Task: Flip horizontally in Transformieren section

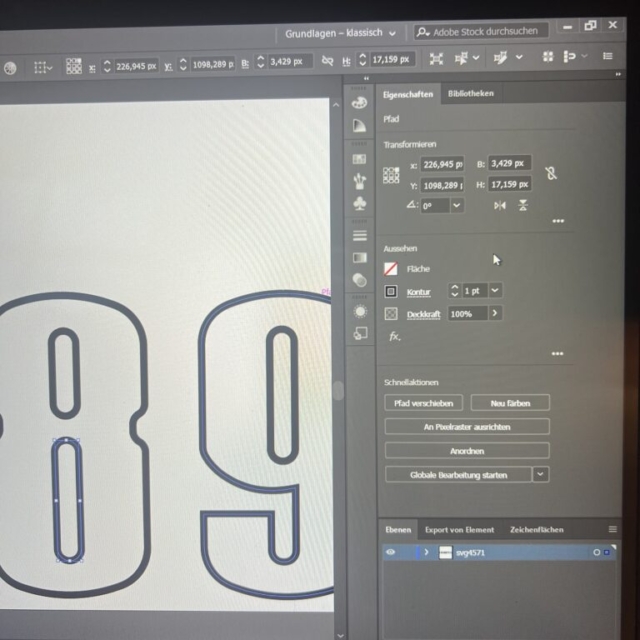Action: [500, 205]
